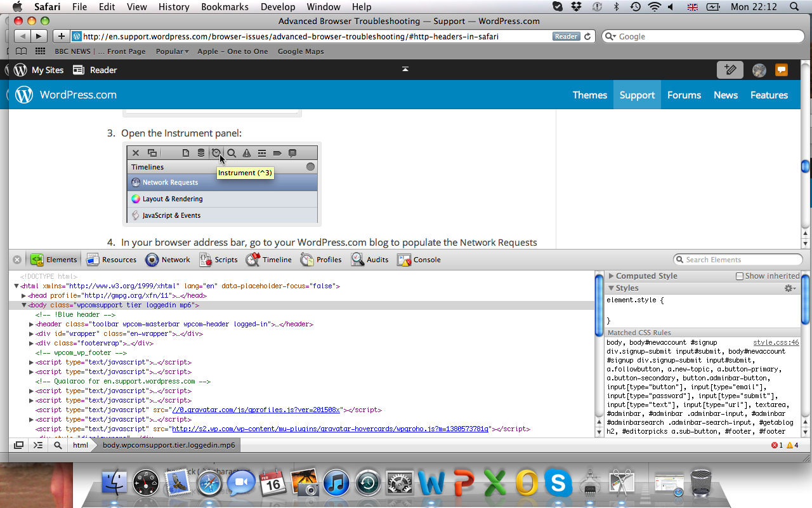
Task: Go to the Forums tab
Action: point(684,95)
